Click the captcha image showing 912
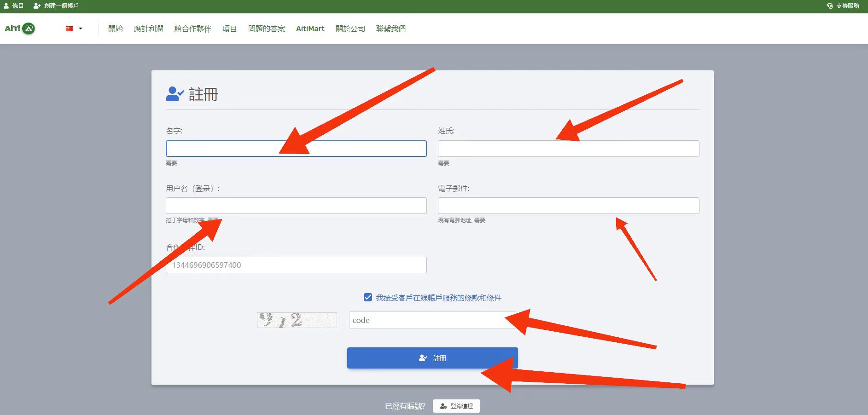 pos(297,320)
